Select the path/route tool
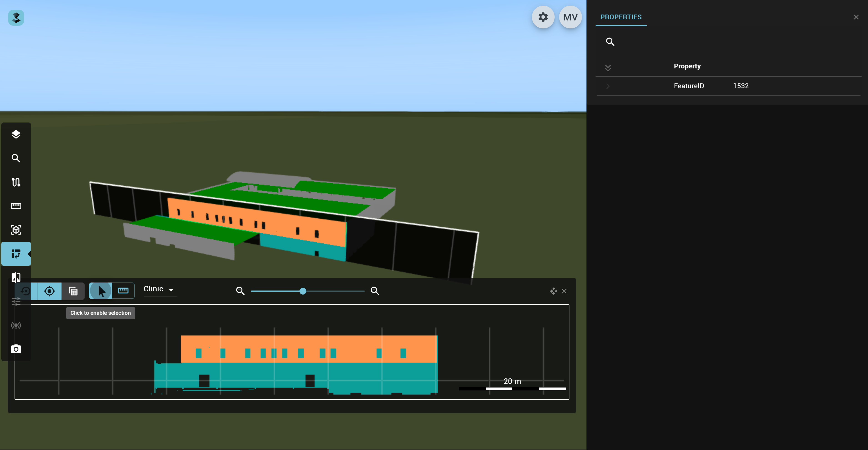868x450 pixels. click(x=16, y=182)
